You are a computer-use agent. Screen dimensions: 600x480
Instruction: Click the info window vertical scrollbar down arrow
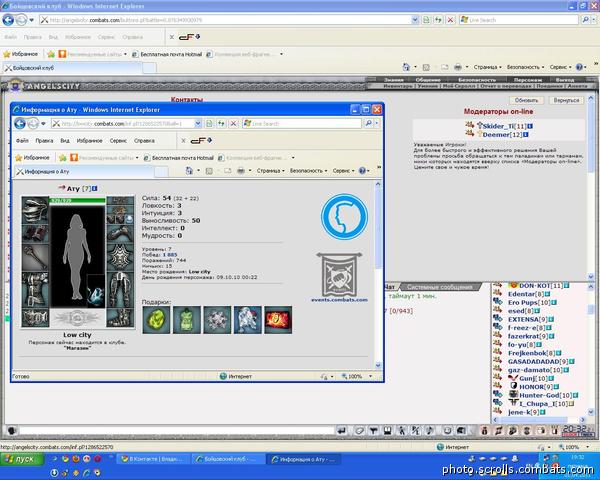(378, 365)
